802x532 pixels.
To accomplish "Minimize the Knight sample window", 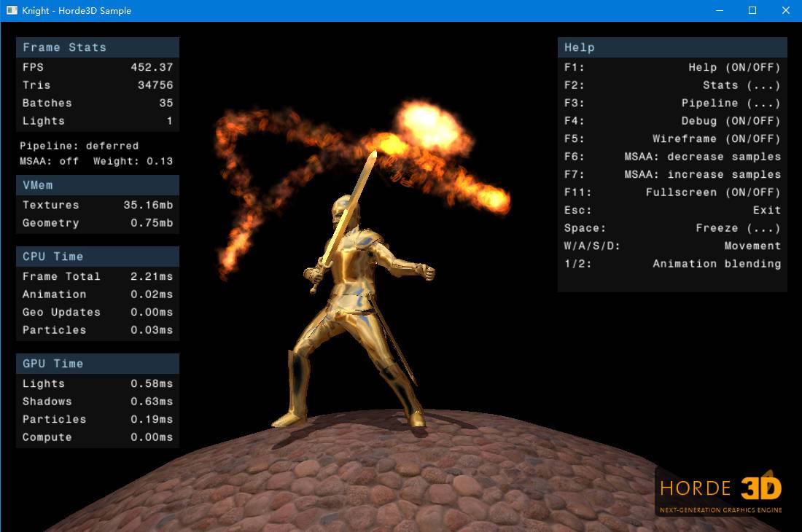I will pyautogui.click(x=719, y=10).
